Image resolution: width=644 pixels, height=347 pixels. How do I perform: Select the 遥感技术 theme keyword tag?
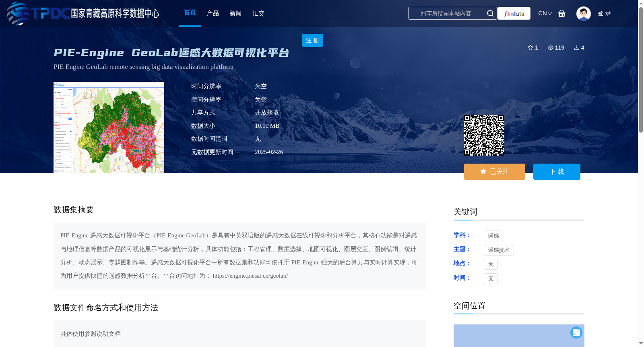click(x=499, y=250)
